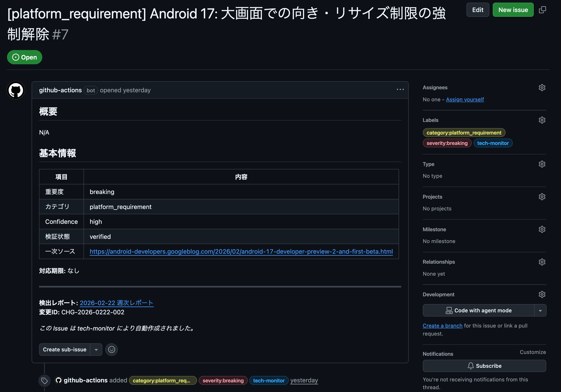Open the Type gear settings
Image resolution: width=561 pixels, height=392 pixels.
coord(542,164)
